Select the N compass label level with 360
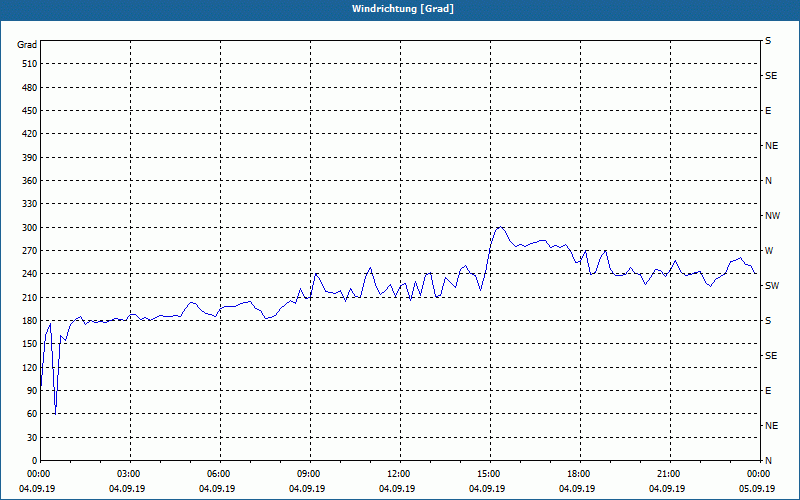This screenshot has height=500, width=800. [768, 181]
